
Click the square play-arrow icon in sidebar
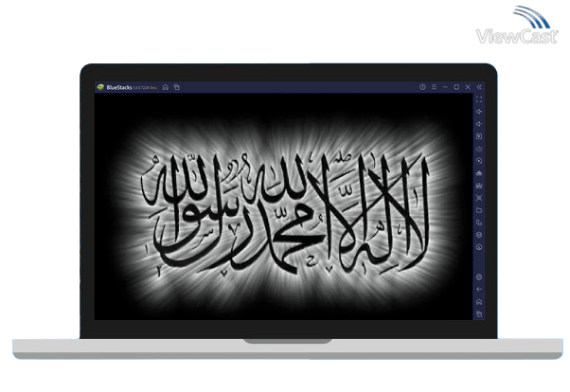(479, 136)
